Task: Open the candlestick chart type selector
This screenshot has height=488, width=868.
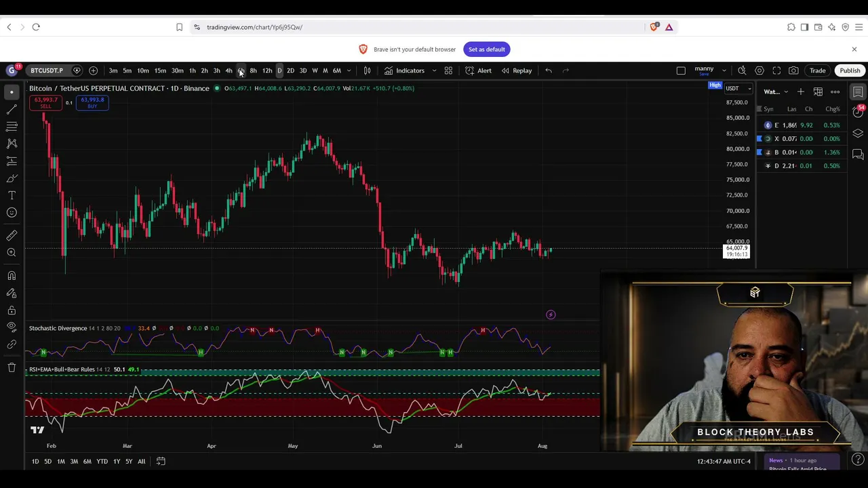Action: (x=368, y=70)
